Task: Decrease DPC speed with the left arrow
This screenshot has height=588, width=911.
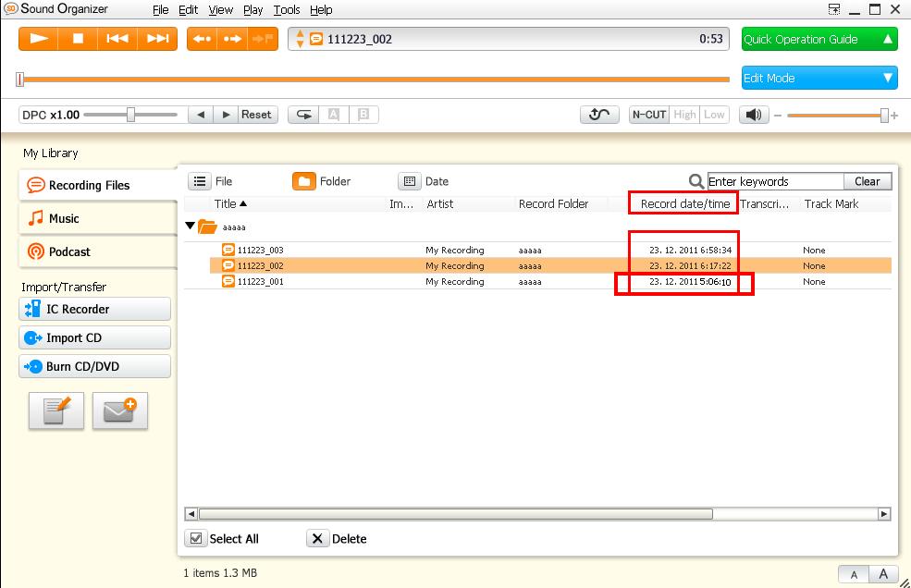Action: 201,115
